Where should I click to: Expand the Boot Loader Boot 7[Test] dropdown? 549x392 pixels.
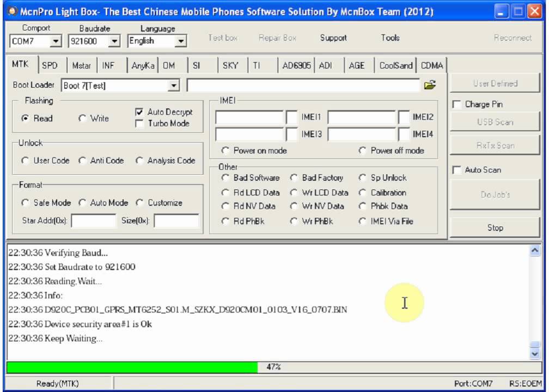click(173, 85)
